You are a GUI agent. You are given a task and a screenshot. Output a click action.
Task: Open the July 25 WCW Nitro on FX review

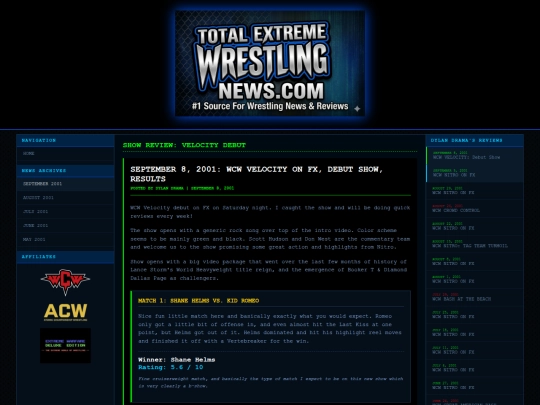coord(475,315)
